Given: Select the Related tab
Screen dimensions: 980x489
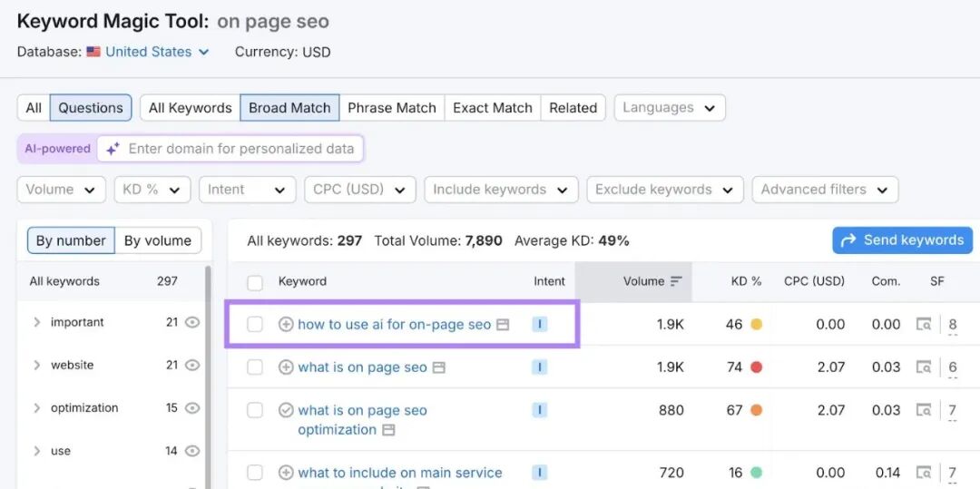Looking at the screenshot, I should 573,107.
